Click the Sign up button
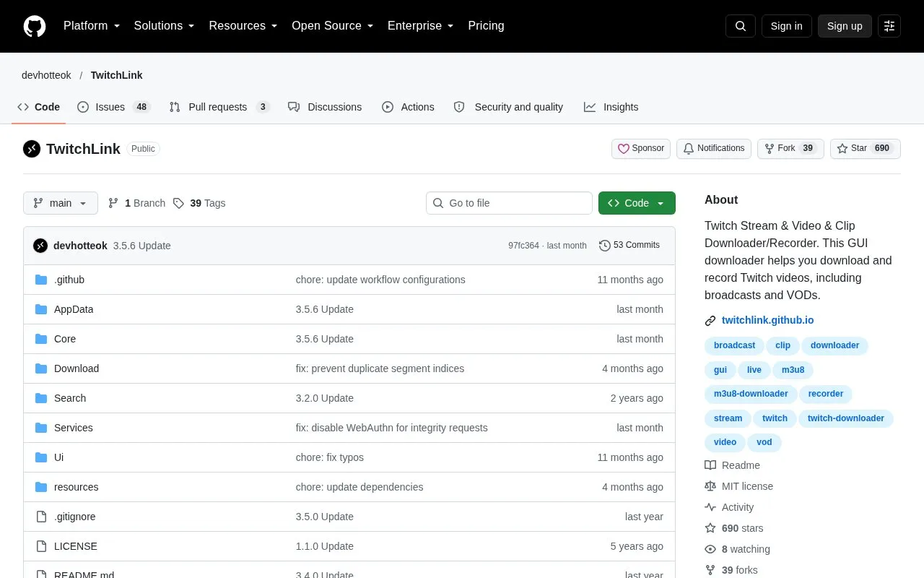 845,26
